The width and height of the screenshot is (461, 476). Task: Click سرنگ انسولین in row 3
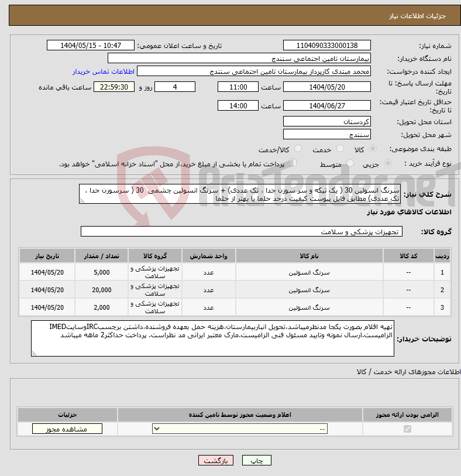click(309, 307)
